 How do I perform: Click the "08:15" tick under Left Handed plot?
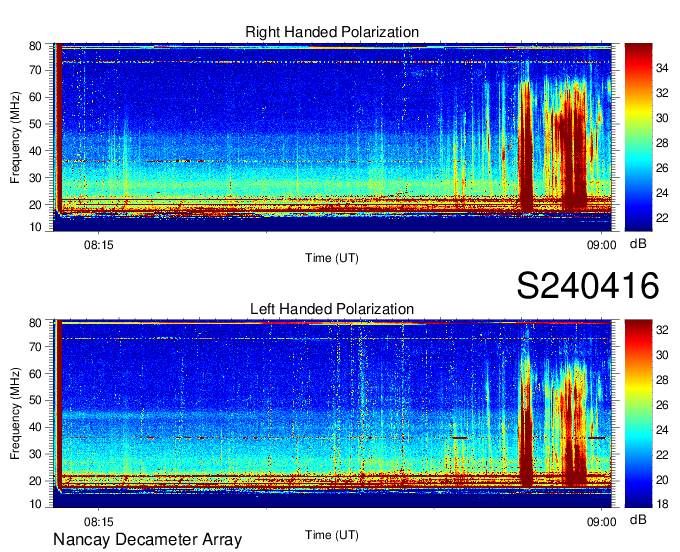tap(98, 522)
